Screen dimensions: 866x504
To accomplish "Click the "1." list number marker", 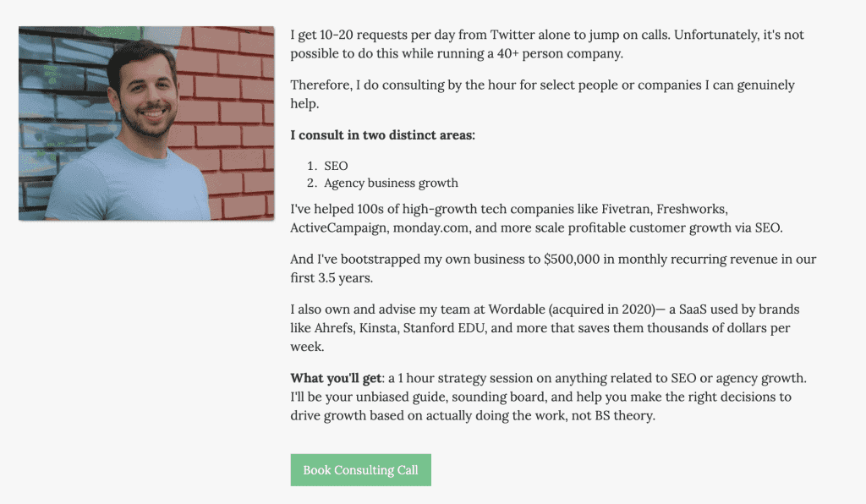I will click(312, 166).
